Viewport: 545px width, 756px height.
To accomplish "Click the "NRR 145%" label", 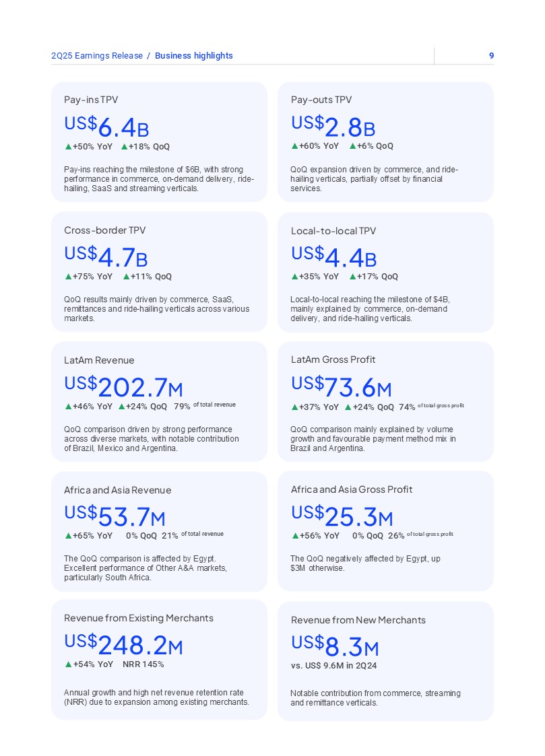I will tap(143, 664).
